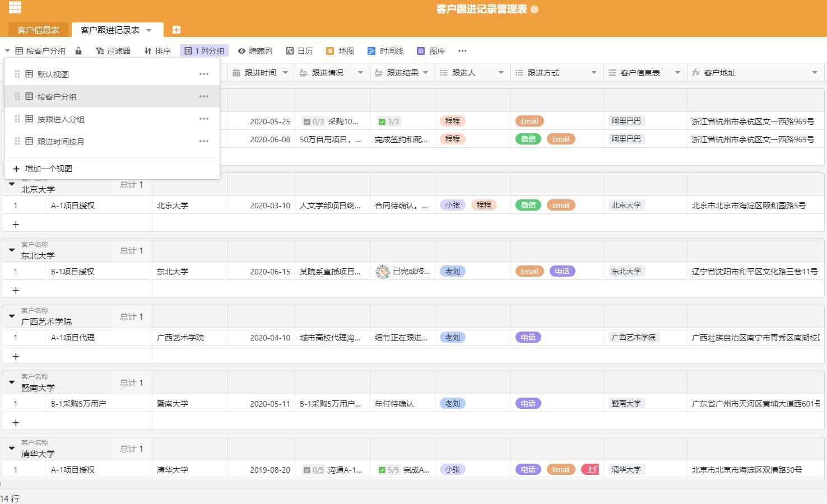Open more options for 默认视图
Image resolution: width=827 pixels, height=504 pixels.
pyautogui.click(x=204, y=74)
